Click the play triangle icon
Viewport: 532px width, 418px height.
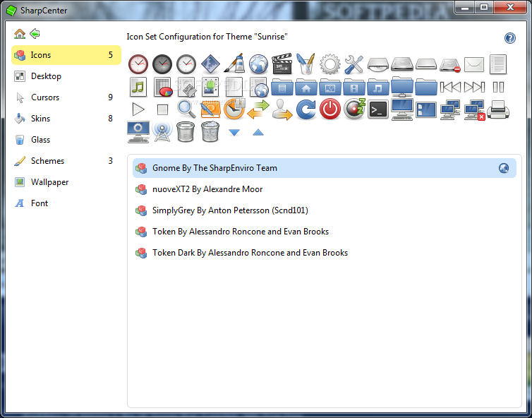(138, 109)
